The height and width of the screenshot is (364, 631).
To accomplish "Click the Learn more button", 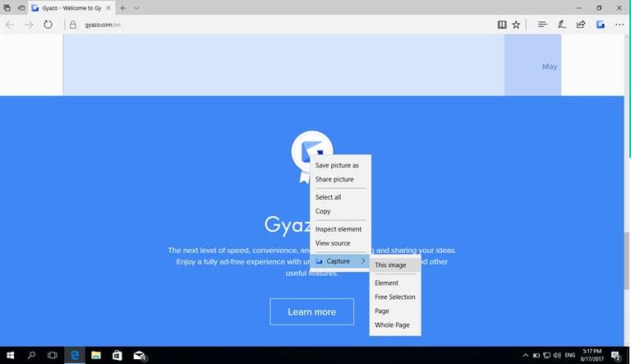I will [x=312, y=311].
